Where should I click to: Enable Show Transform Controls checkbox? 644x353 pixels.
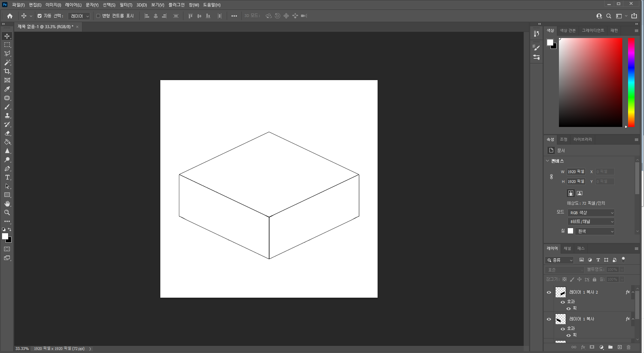pos(98,16)
